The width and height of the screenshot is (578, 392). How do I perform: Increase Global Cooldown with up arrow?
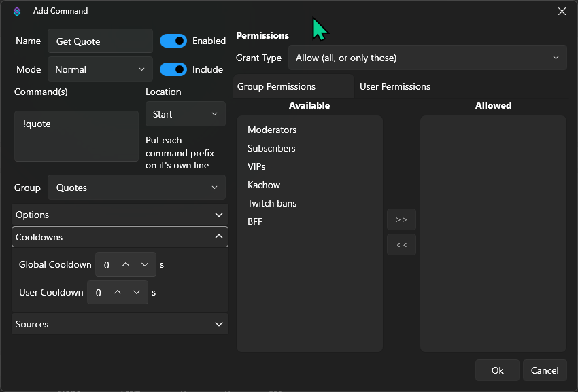point(125,264)
